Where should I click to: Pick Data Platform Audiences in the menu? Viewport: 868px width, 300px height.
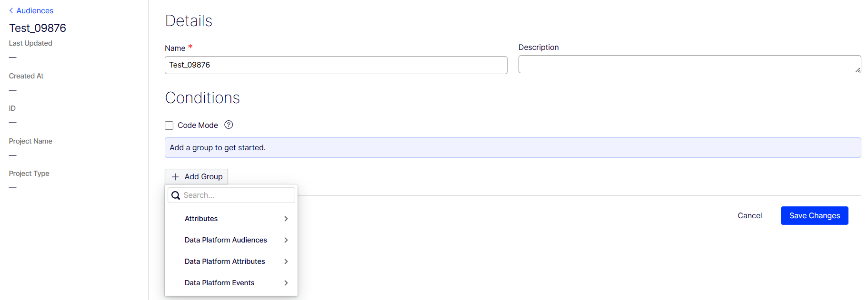tap(226, 240)
